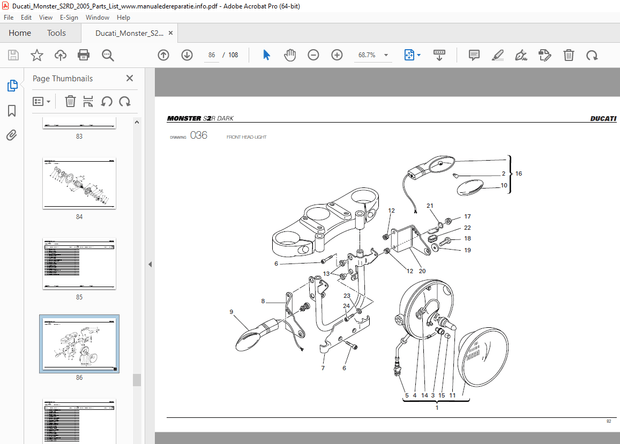Click the page label 83

tap(79, 136)
